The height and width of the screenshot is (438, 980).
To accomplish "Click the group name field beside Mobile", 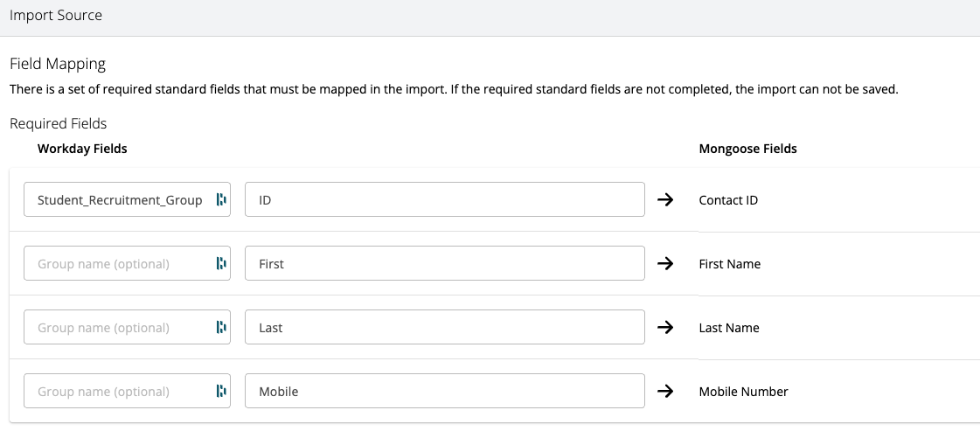I will (x=120, y=392).
